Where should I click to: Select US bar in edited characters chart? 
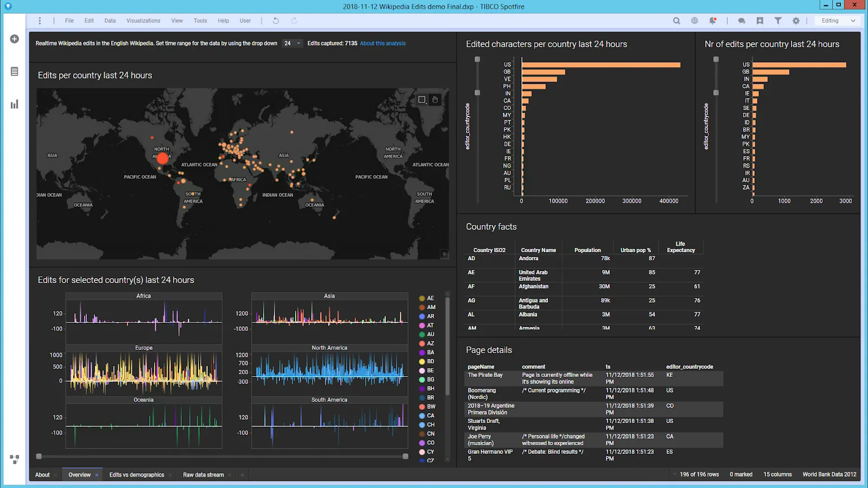point(601,65)
